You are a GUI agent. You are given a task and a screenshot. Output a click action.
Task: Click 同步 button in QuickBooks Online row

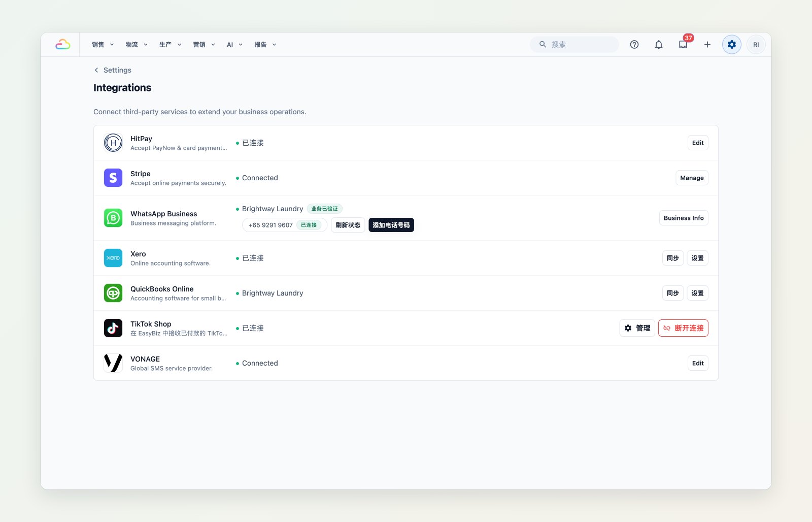coord(673,293)
